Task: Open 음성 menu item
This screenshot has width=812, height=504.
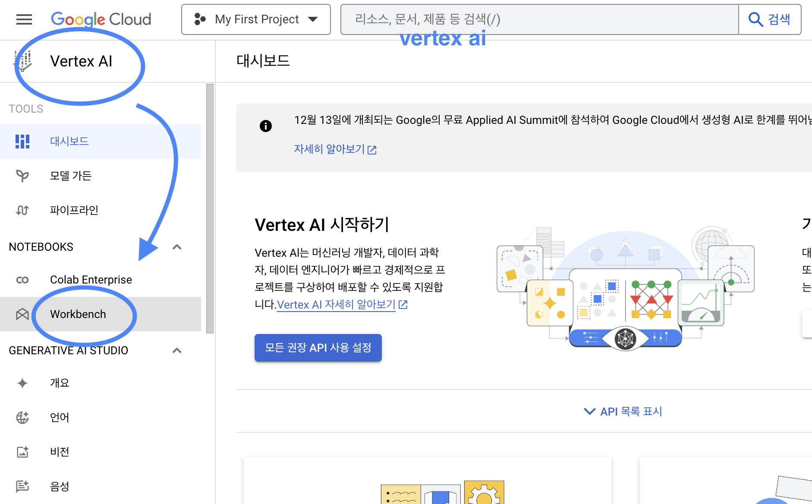Action: [x=101, y=486]
